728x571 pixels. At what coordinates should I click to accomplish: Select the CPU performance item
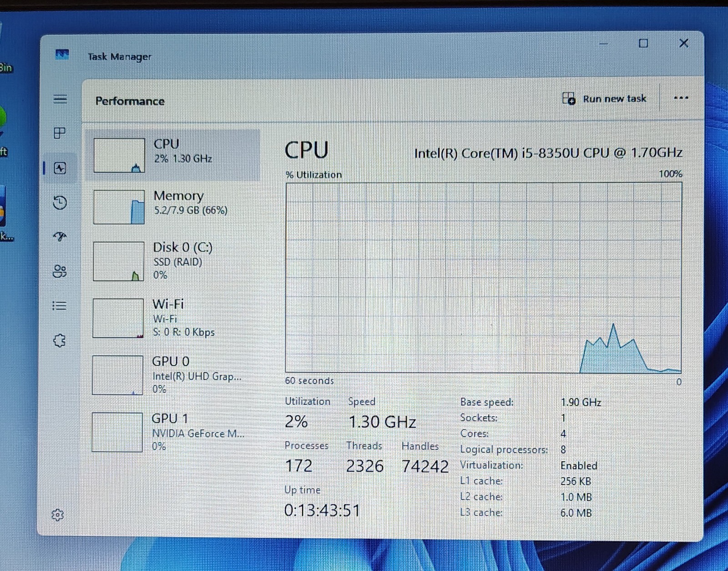[x=173, y=155]
